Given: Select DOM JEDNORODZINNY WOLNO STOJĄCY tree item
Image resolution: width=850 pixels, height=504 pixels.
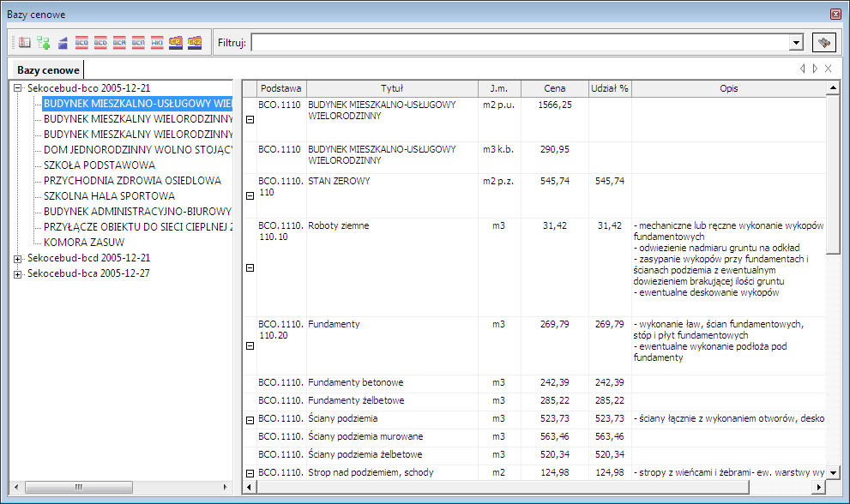Looking at the screenshot, I should click(x=137, y=150).
